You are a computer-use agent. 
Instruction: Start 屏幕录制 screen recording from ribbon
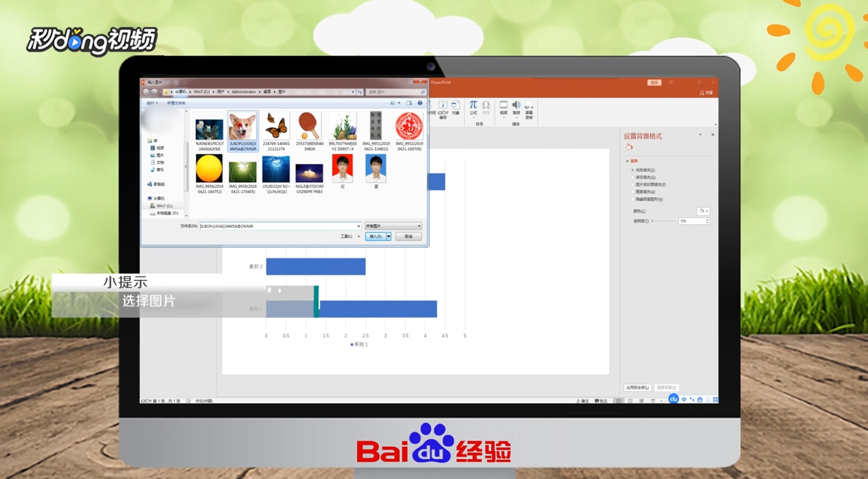tap(529, 110)
